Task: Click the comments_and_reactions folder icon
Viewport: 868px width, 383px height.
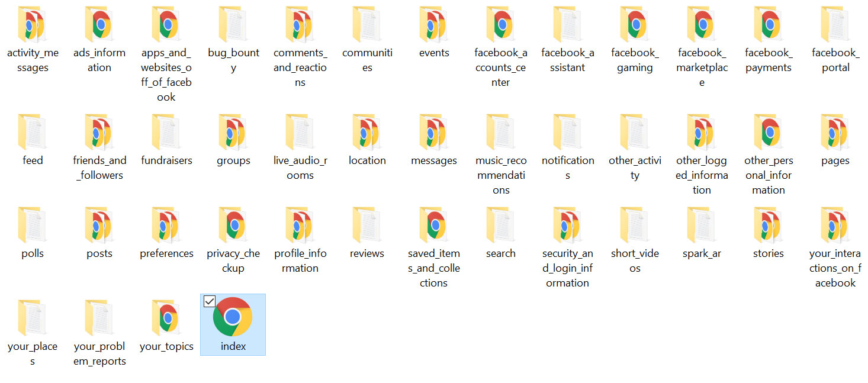Action: click(x=300, y=24)
